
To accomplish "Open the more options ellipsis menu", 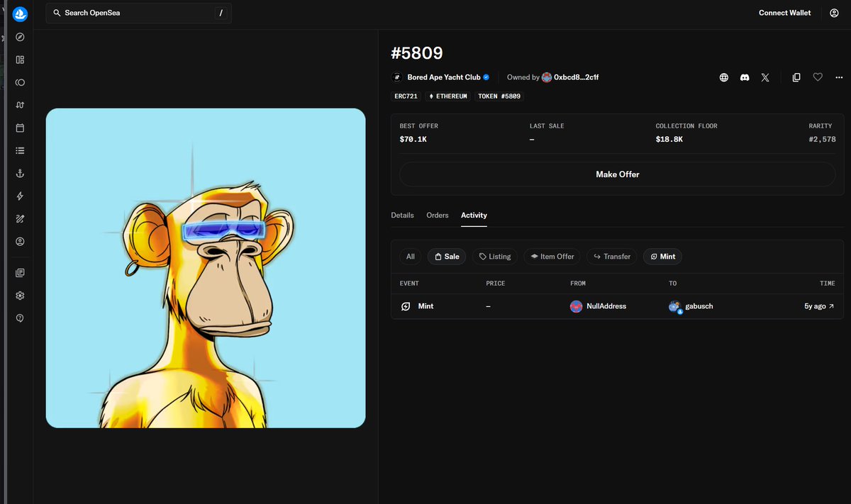I will pyautogui.click(x=839, y=77).
